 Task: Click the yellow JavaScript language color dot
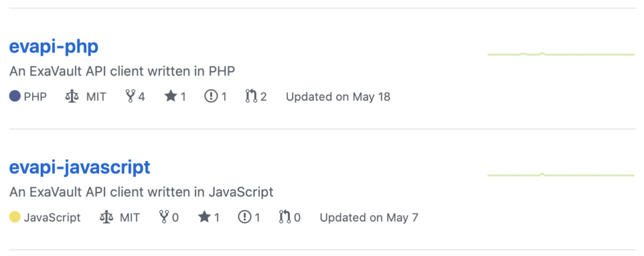15,217
